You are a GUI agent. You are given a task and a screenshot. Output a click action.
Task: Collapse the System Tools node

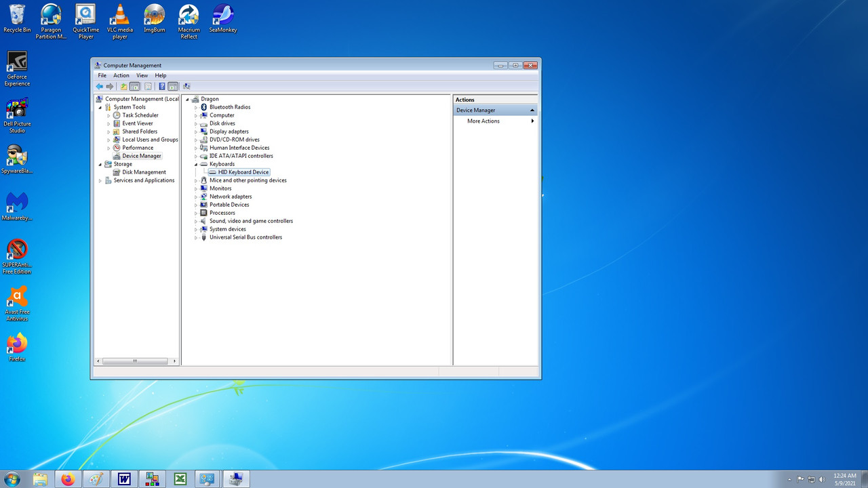(x=100, y=107)
